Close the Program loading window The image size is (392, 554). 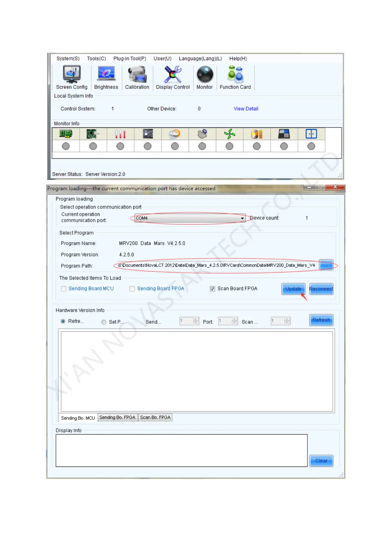(x=335, y=187)
